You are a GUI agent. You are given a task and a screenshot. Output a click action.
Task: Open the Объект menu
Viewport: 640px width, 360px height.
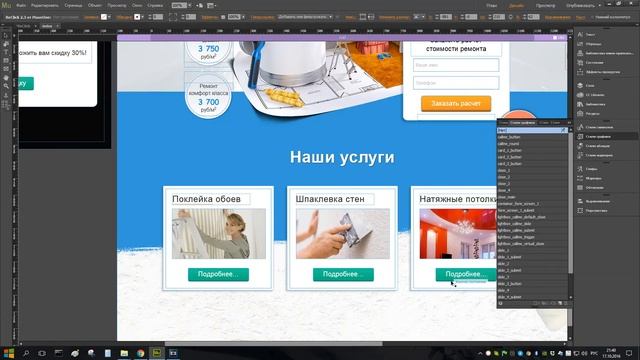pyautogui.click(x=95, y=5)
